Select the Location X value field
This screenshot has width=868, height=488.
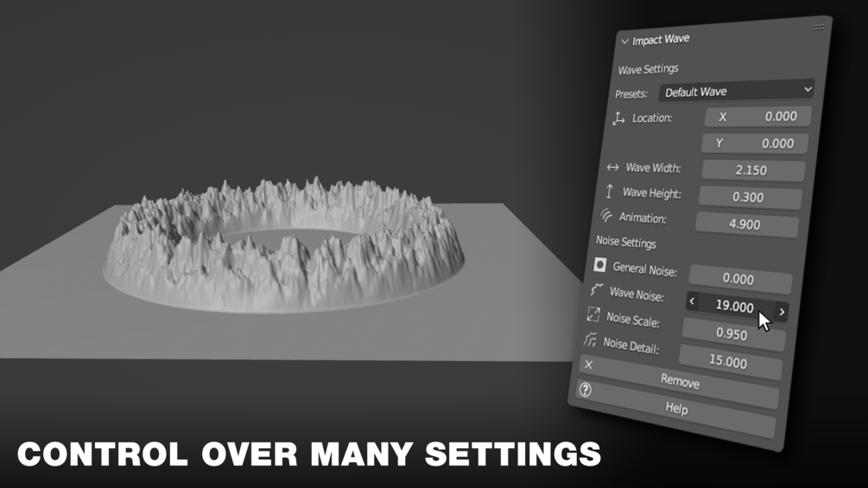(757, 117)
